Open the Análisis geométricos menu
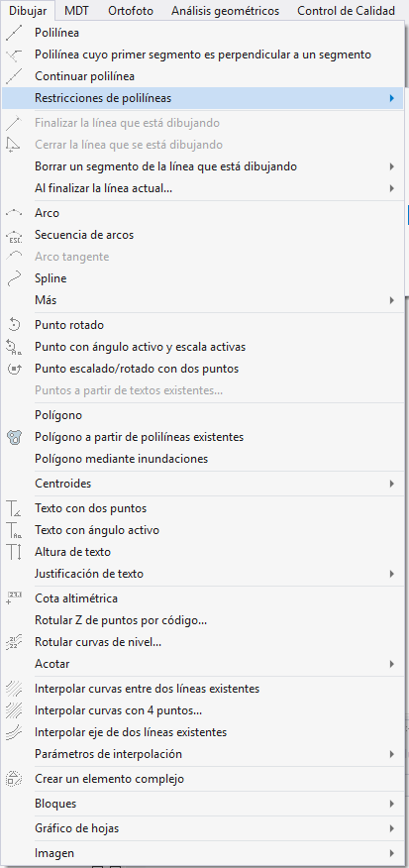Image resolution: width=409 pixels, height=868 pixels. 225,10
